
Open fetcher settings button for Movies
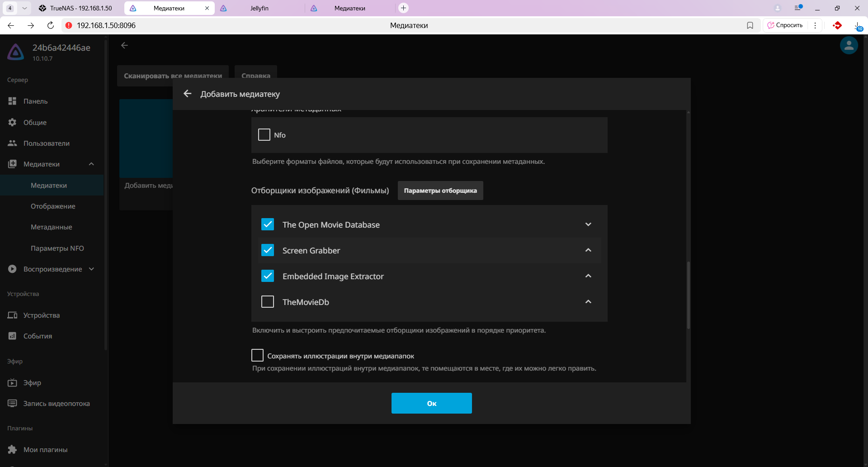(440, 191)
